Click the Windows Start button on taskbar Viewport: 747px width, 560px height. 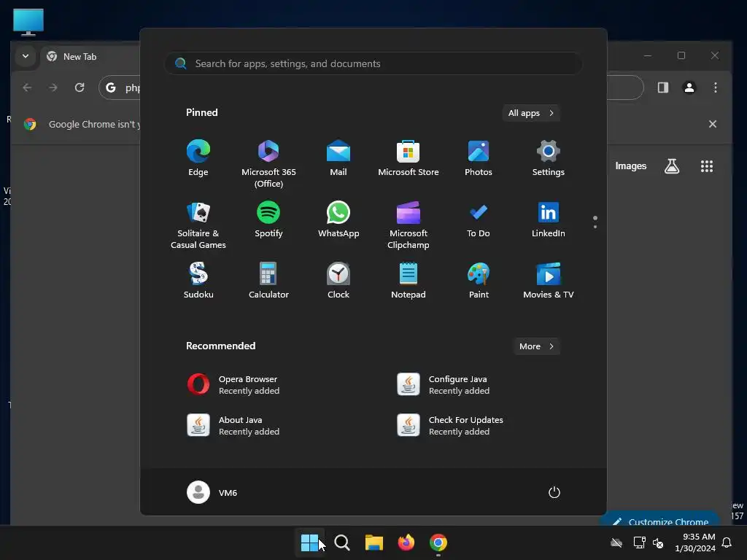309,542
